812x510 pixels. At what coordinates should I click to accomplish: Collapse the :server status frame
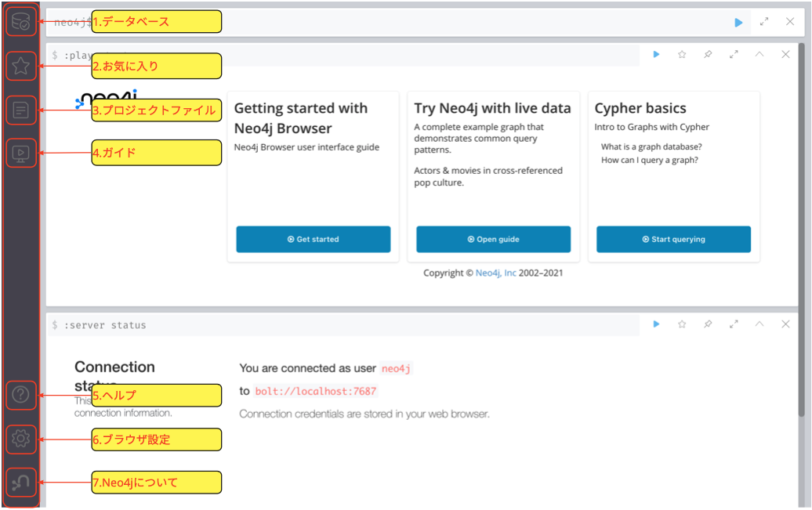click(759, 324)
